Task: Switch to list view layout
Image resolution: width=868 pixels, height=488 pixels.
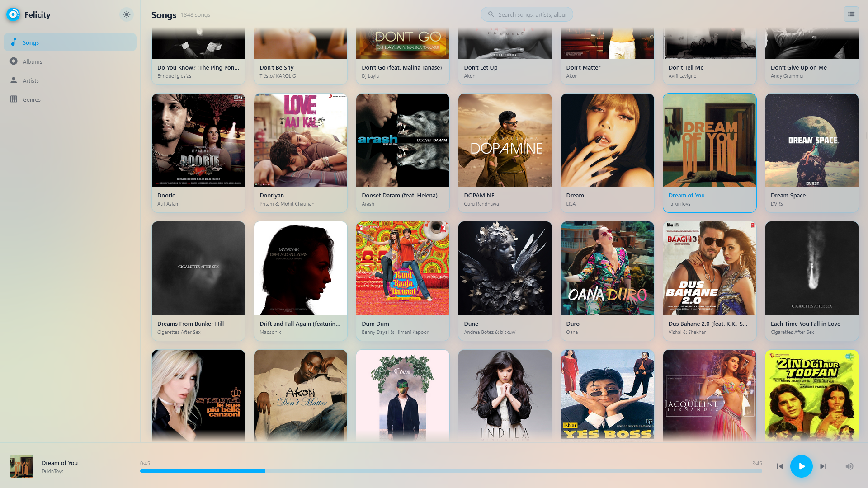Action: pos(851,14)
